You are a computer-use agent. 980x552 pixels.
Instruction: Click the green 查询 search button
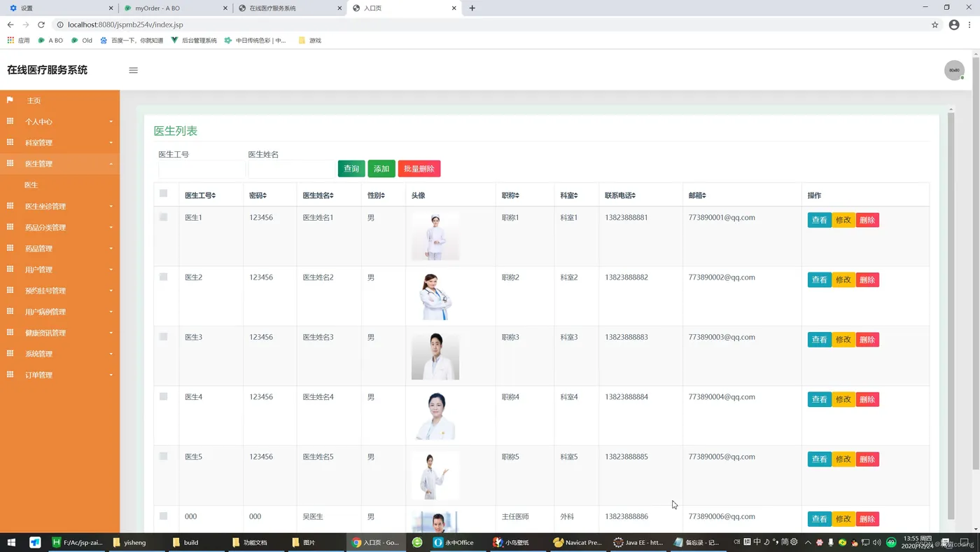351,169
